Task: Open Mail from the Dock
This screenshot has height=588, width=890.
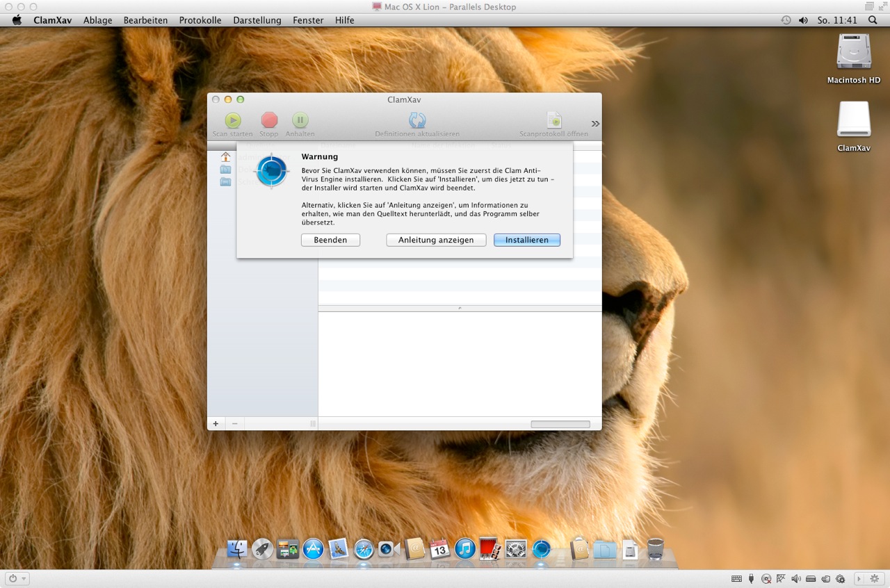Action: point(338,549)
